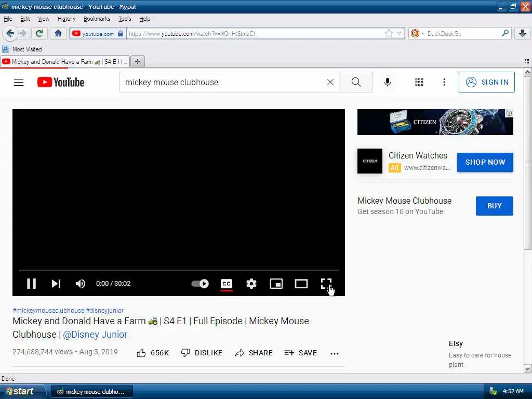Click youtube.com site identity button
Viewport: 532px width, 399px height.
[98, 34]
